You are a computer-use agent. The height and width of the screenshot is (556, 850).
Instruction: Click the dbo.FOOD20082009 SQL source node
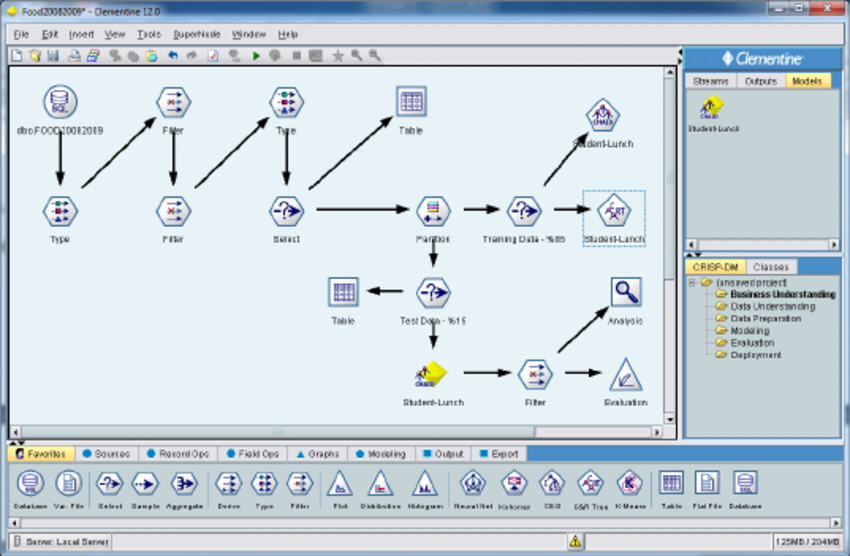point(60,102)
